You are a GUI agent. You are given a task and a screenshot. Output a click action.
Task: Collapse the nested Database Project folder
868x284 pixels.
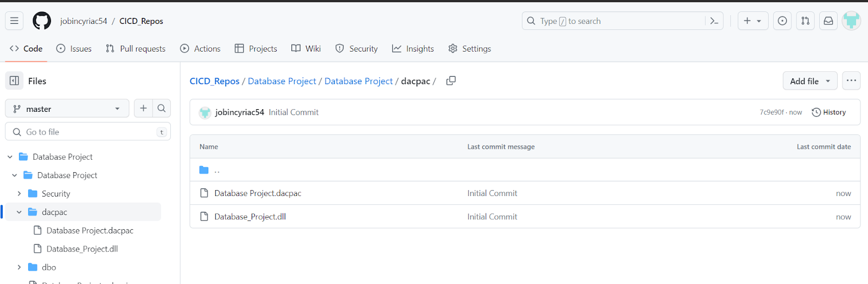pos(15,175)
